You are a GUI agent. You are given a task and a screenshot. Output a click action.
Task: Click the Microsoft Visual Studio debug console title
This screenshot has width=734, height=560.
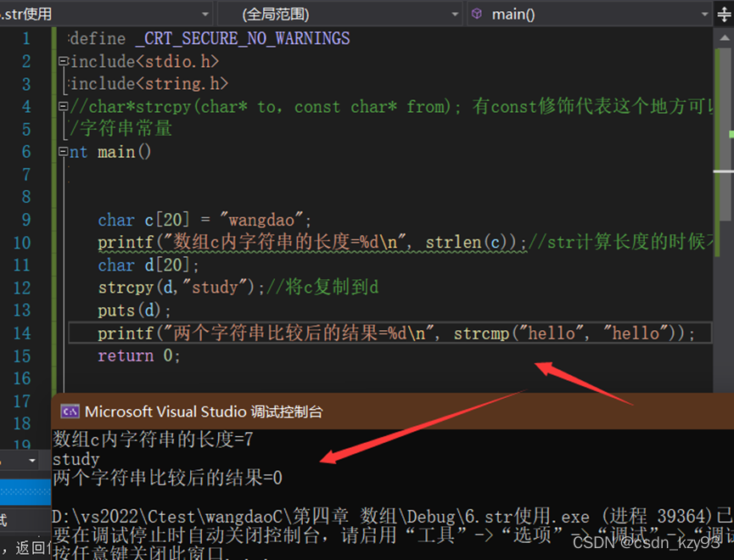click(x=204, y=412)
